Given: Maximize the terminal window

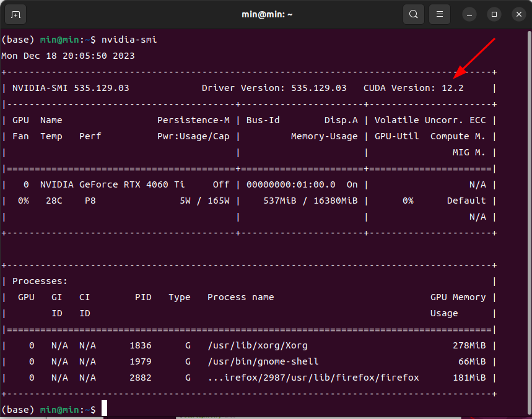Looking at the screenshot, I should click(x=494, y=15).
